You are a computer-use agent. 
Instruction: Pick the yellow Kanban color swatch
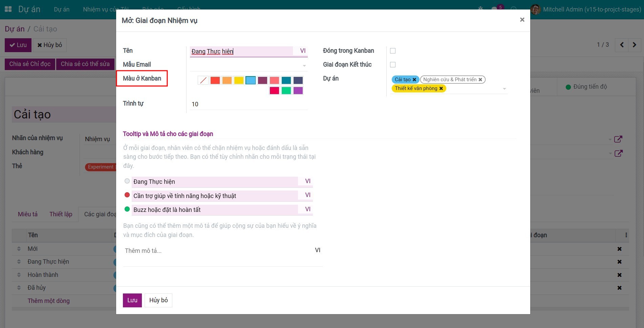(239, 80)
